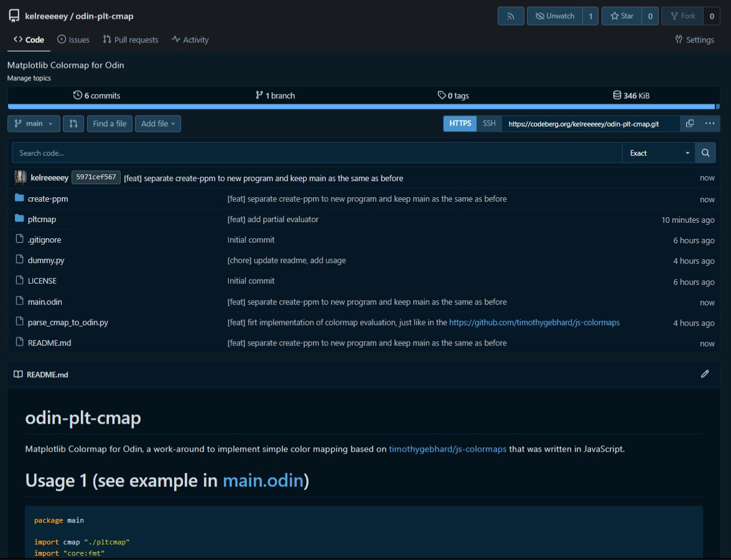
Task: Click kelreeeeey avatar in latest commit
Action: pos(20,178)
